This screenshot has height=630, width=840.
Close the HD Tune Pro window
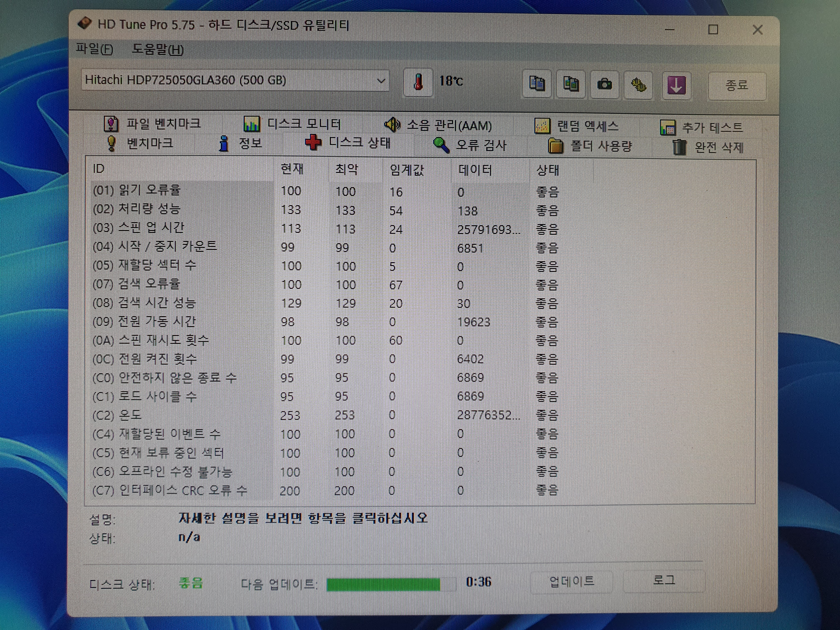(x=757, y=30)
